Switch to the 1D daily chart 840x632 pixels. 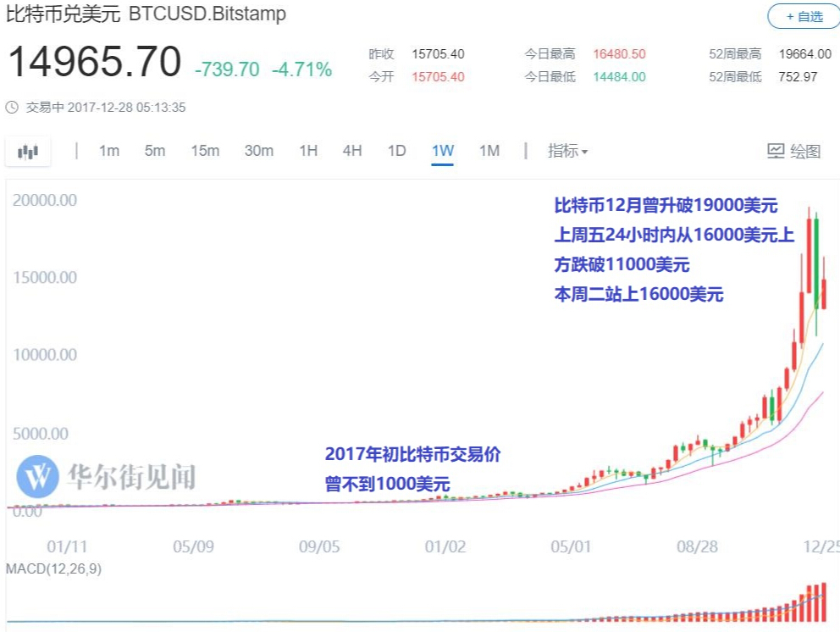396,152
